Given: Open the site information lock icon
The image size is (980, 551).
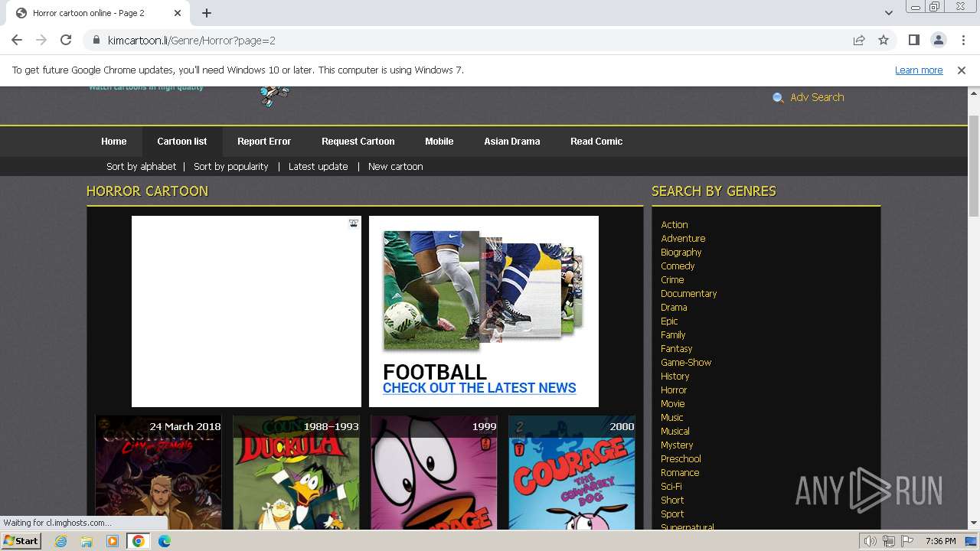Looking at the screenshot, I should [x=96, y=41].
